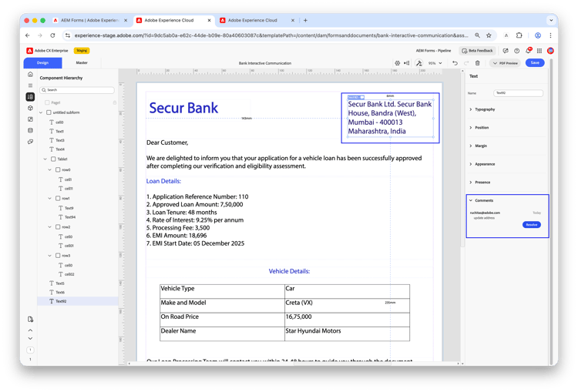The height and width of the screenshot is (392, 578).
Task: Open the notifications bell
Action: (x=528, y=51)
